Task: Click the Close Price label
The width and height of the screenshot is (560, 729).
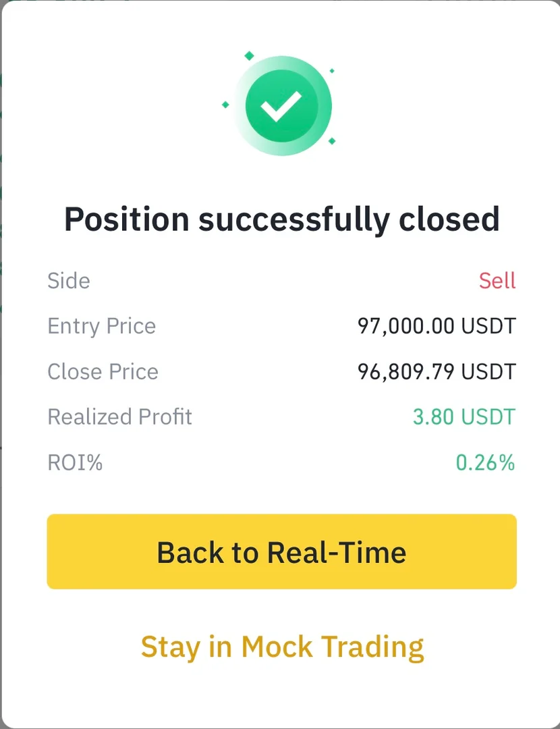Action: click(103, 371)
